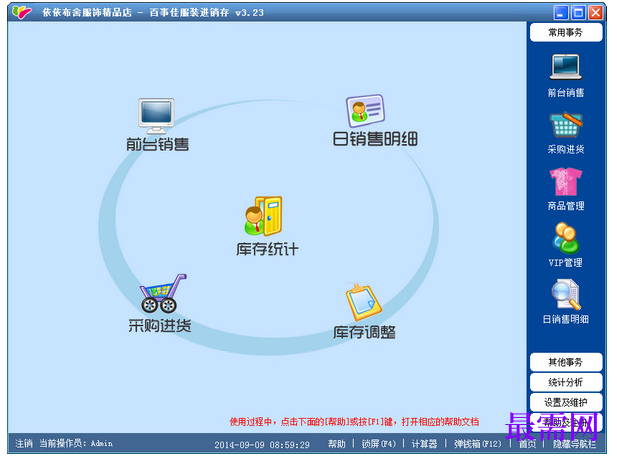Click the red help hint text

click(x=354, y=422)
